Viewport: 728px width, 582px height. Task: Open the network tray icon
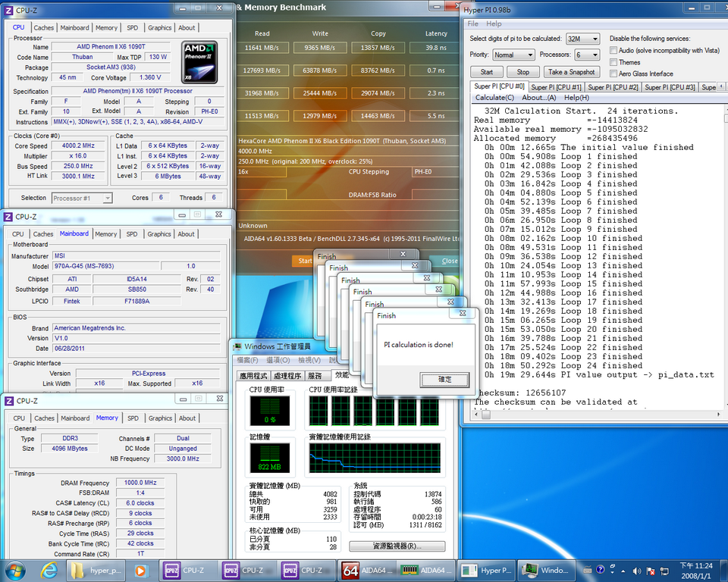[665, 571]
